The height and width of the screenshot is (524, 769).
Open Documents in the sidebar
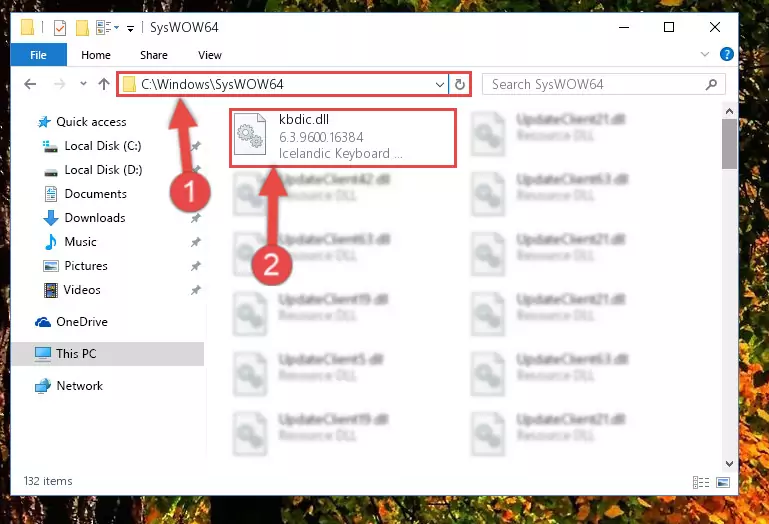click(95, 194)
